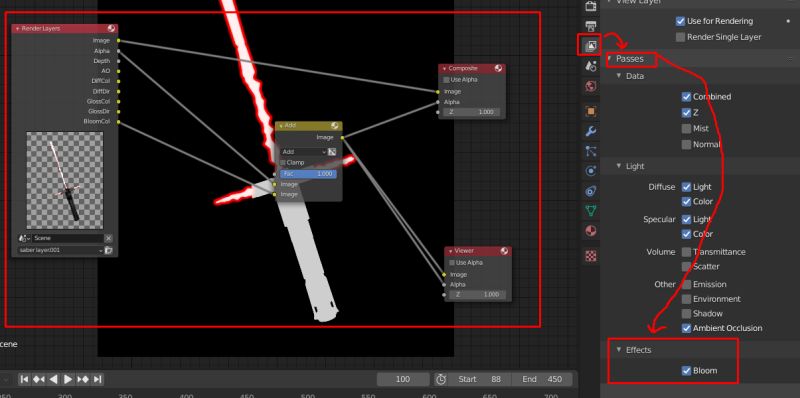Image resolution: width=800 pixels, height=398 pixels.
Task: Collapse the Data subpanel
Action: tap(619, 76)
